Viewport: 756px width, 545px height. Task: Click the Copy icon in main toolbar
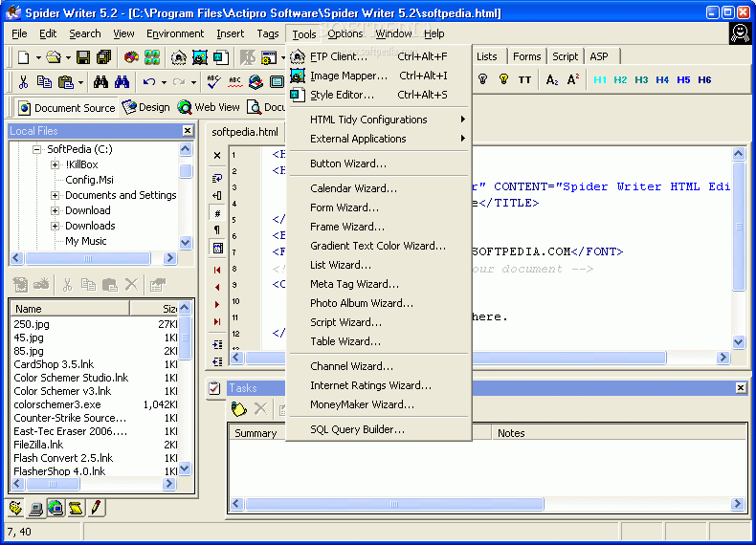coord(44,82)
